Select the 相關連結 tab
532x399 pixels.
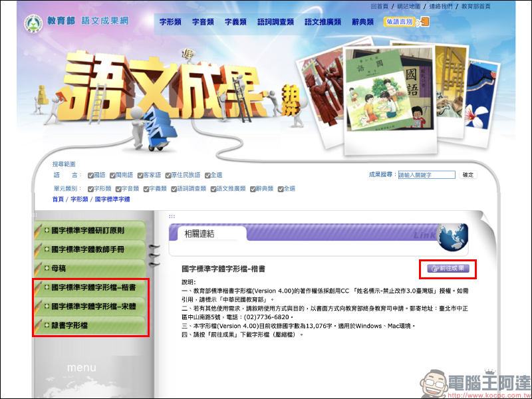tap(211, 234)
